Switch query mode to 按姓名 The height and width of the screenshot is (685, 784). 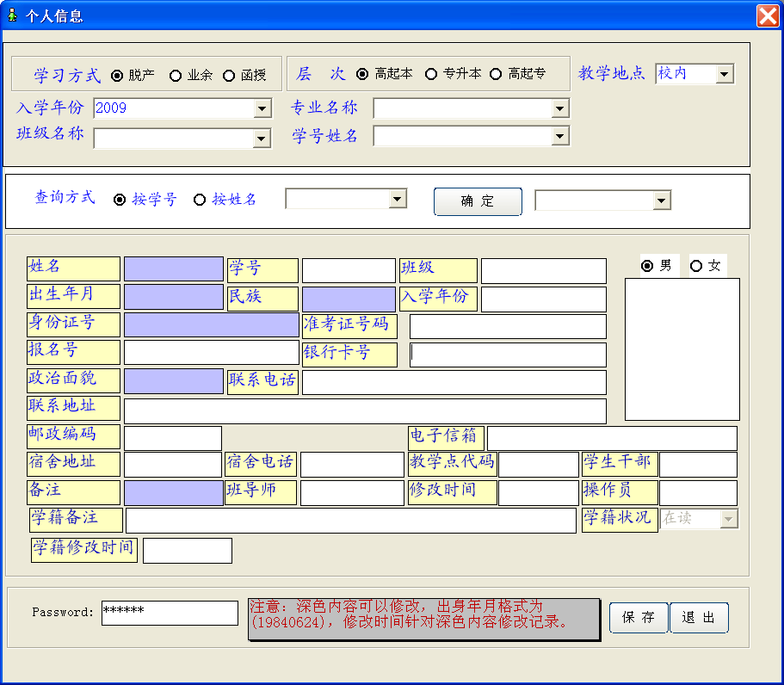200,200
